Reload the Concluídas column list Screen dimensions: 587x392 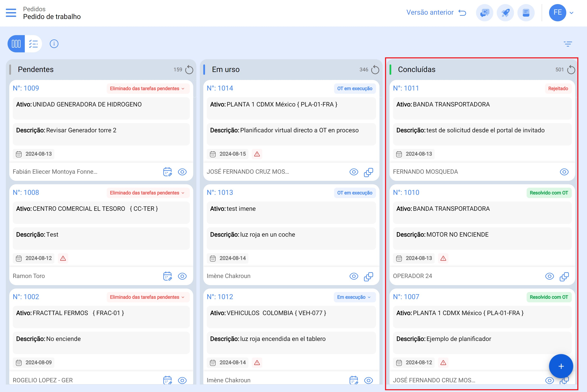click(x=571, y=70)
